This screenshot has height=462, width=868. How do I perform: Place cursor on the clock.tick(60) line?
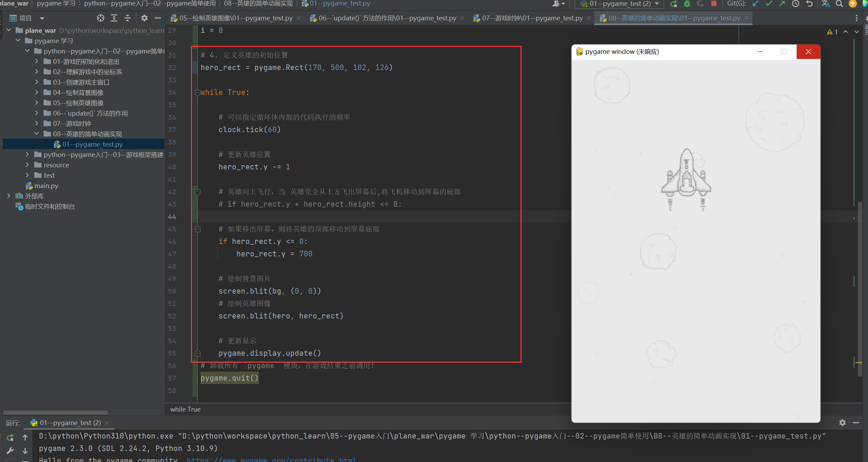tap(250, 130)
